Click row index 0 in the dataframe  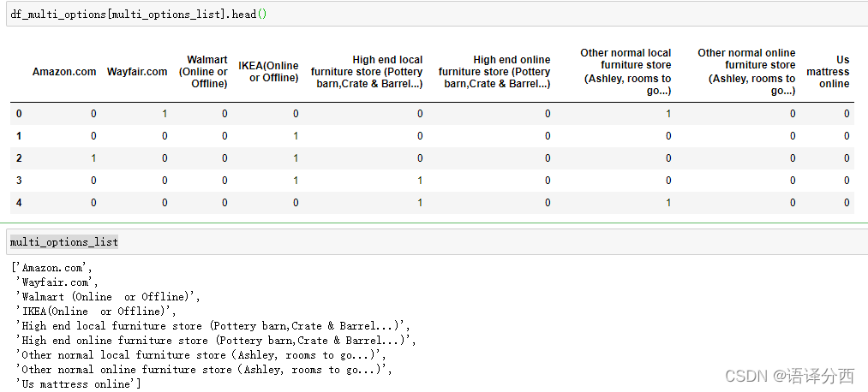click(19, 114)
